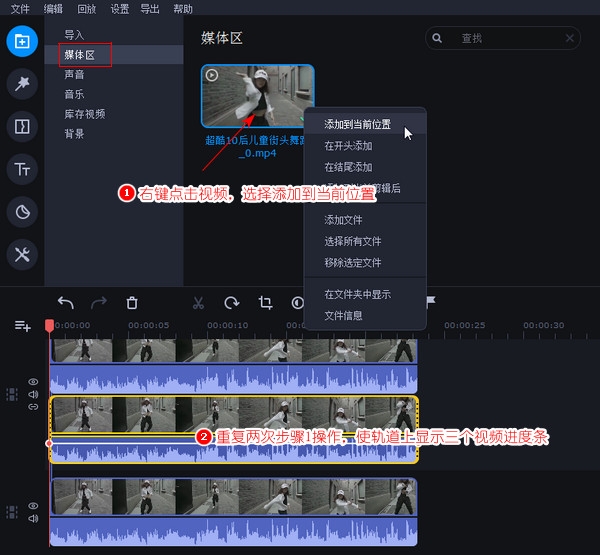The width and height of the screenshot is (600, 555).
Task: Hide the bottom video track using its eye icon
Action: point(33,506)
